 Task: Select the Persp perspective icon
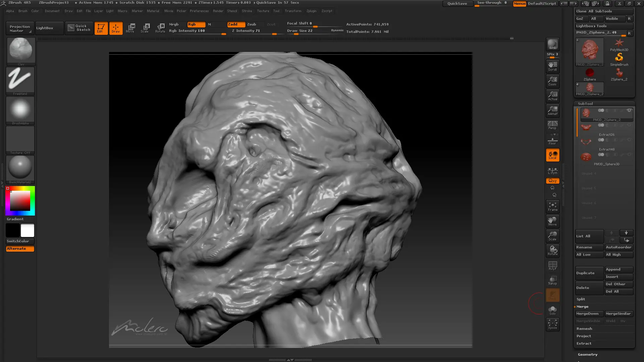pos(552,125)
